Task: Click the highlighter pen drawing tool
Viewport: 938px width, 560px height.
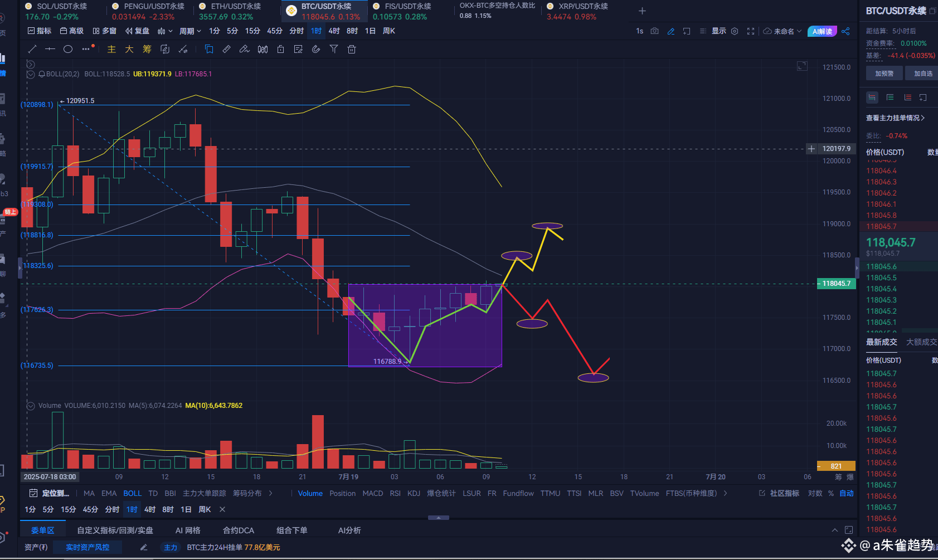Action: coord(244,49)
